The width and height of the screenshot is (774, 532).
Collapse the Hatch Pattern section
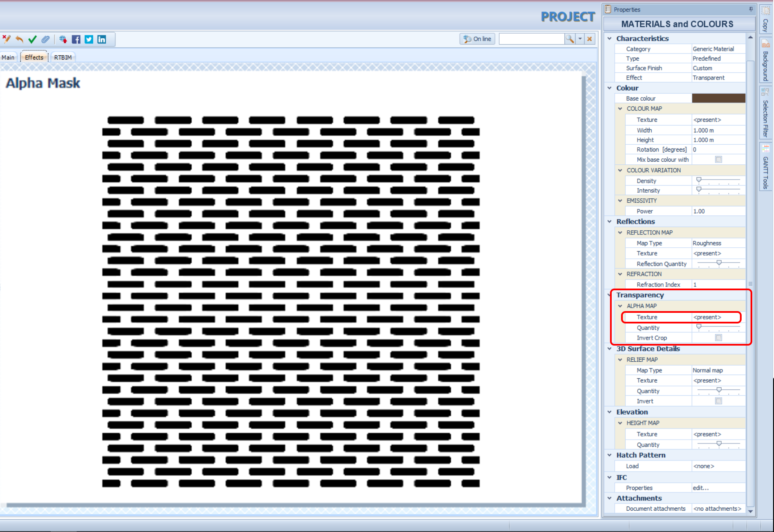pos(610,455)
